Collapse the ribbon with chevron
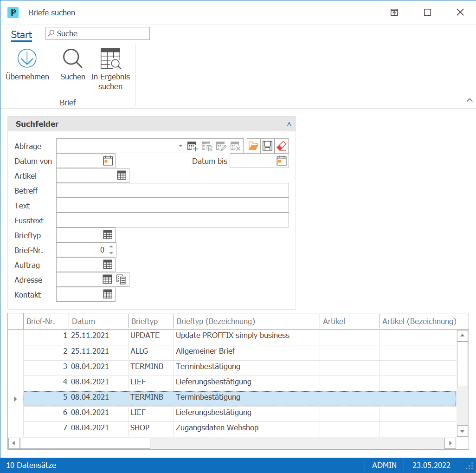476x473 pixels. (x=470, y=100)
